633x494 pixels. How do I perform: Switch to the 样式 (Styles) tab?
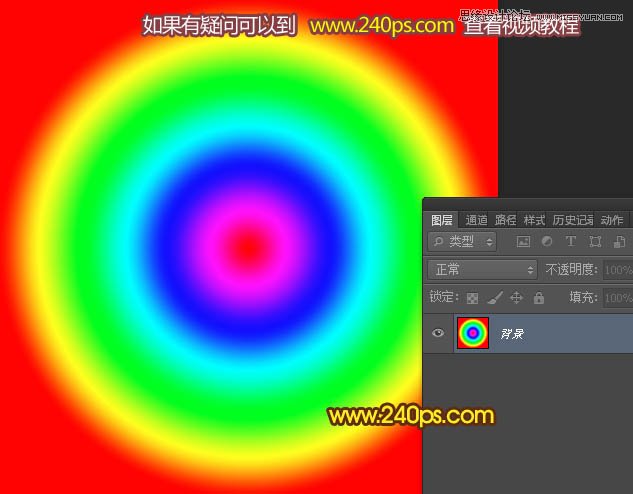(x=534, y=220)
